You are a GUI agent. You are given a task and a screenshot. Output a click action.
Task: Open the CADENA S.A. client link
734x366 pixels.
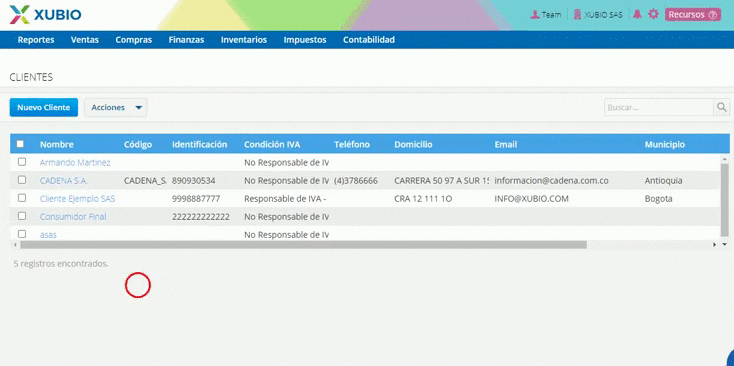(64, 180)
